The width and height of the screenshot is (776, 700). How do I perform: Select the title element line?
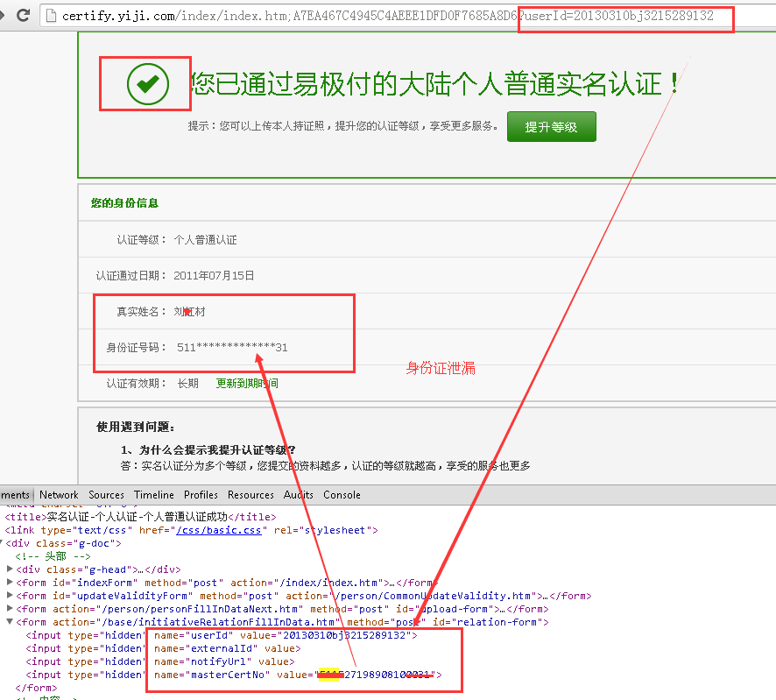point(140,517)
